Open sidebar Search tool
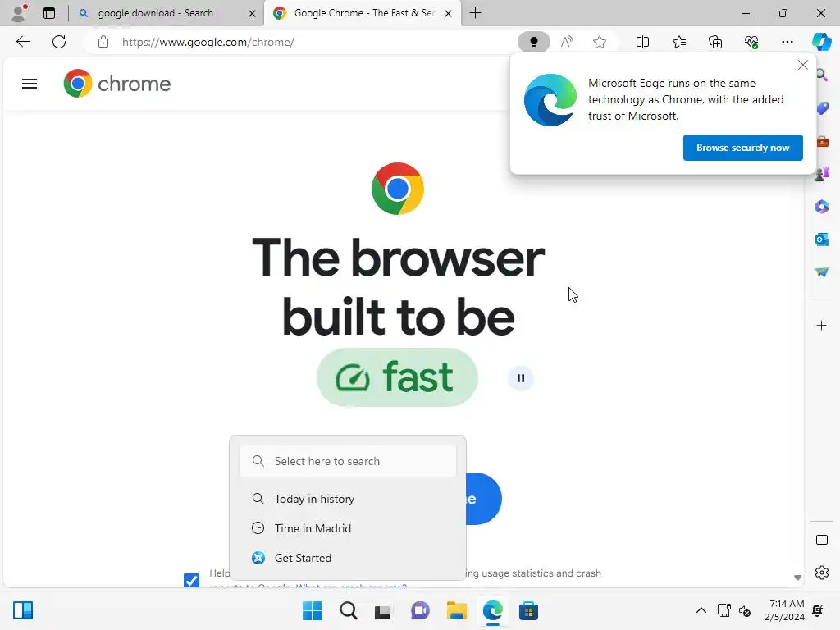This screenshot has width=840, height=630. pos(822,75)
